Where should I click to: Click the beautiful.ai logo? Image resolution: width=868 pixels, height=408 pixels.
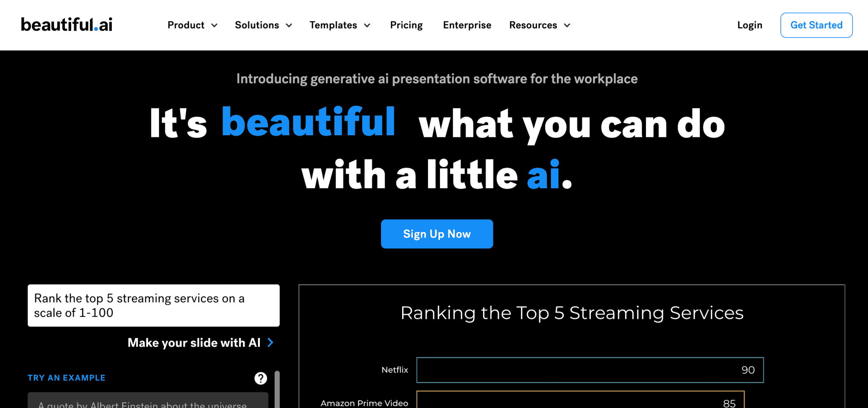(x=67, y=25)
